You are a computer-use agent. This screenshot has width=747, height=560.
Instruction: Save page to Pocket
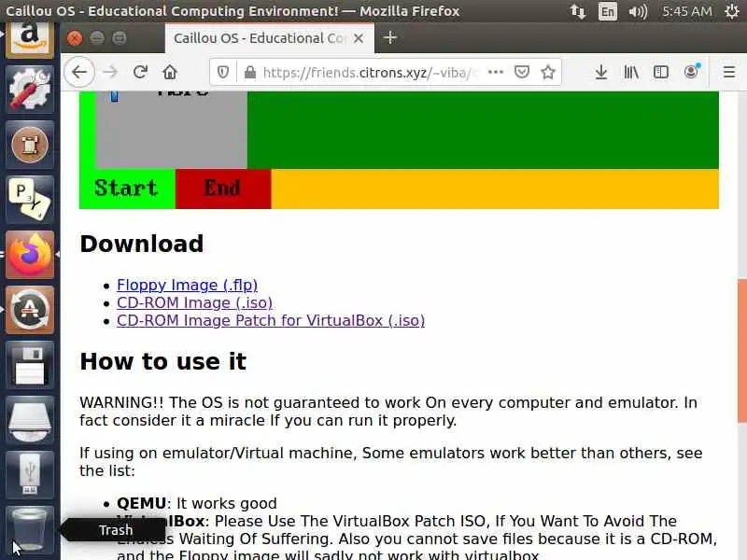coord(522,73)
